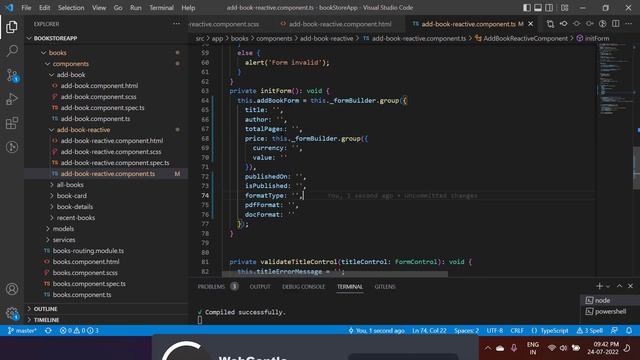Open the Explorer view in activity bar
This screenshot has height=360, width=640.
12,27
